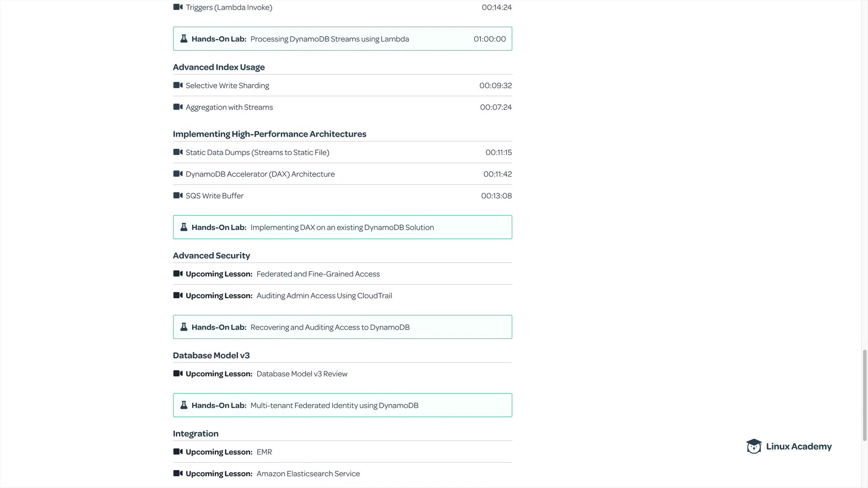Select Amazon Elasticsearch Service upcoming lesson
Screen dimensions: 868x488
308,474
